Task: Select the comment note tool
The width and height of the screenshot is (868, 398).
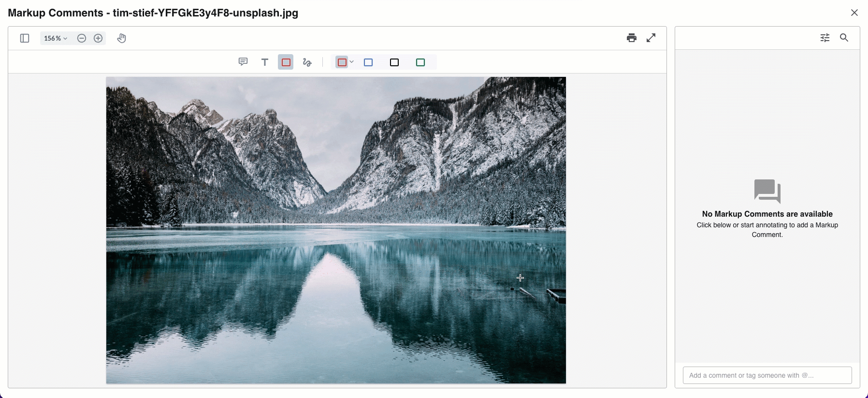Action: [x=243, y=62]
